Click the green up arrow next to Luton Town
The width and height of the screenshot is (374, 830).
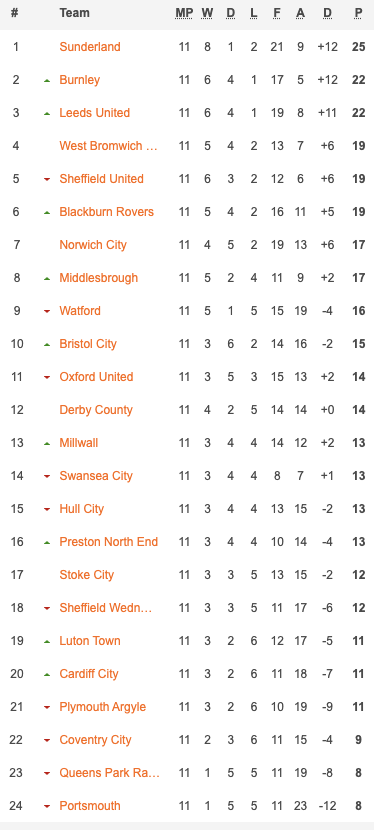click(x=47, y=642)
